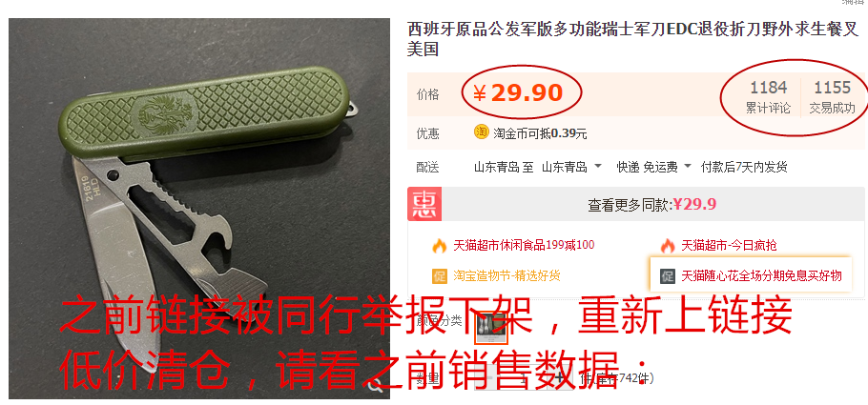This screenshot has width=868, height=405.
Task: Open 1184 累计评论 reviews tab
Action: click(768, 96)
